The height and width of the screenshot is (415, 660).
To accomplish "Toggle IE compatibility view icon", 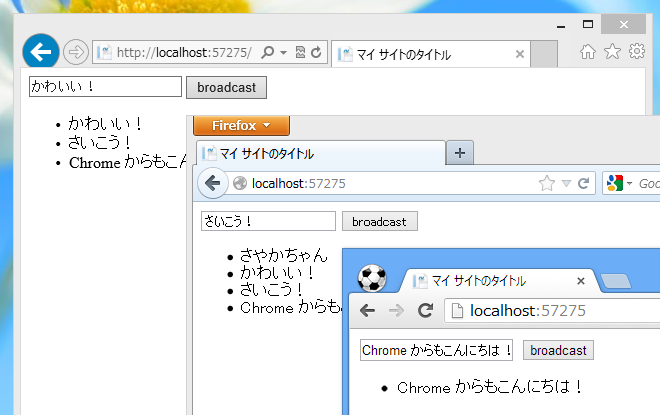I will 300,52.
